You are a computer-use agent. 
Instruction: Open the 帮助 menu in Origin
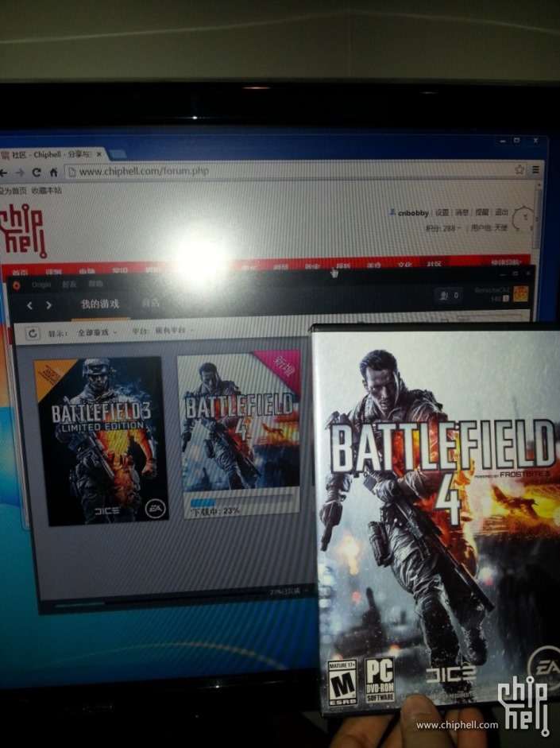coord(95,284)
